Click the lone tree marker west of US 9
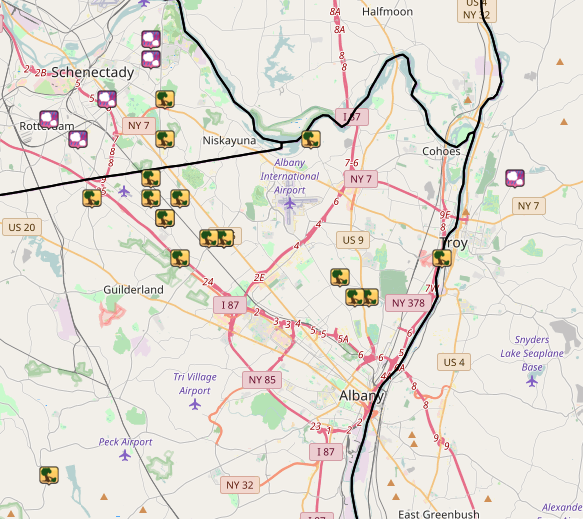 [340, 277]
